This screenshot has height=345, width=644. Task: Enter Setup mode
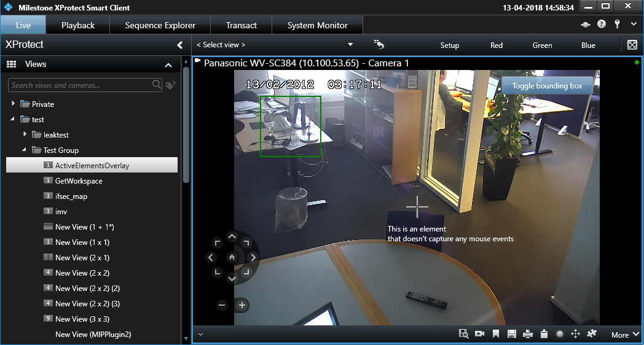point(450,45)
